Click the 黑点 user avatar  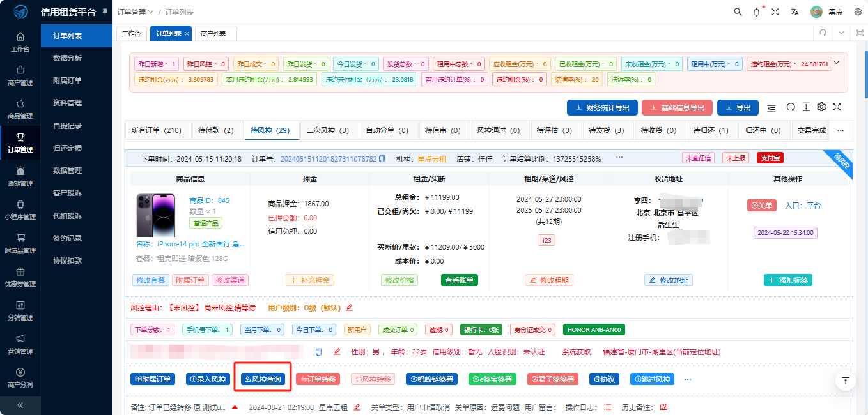pos(816,12)
